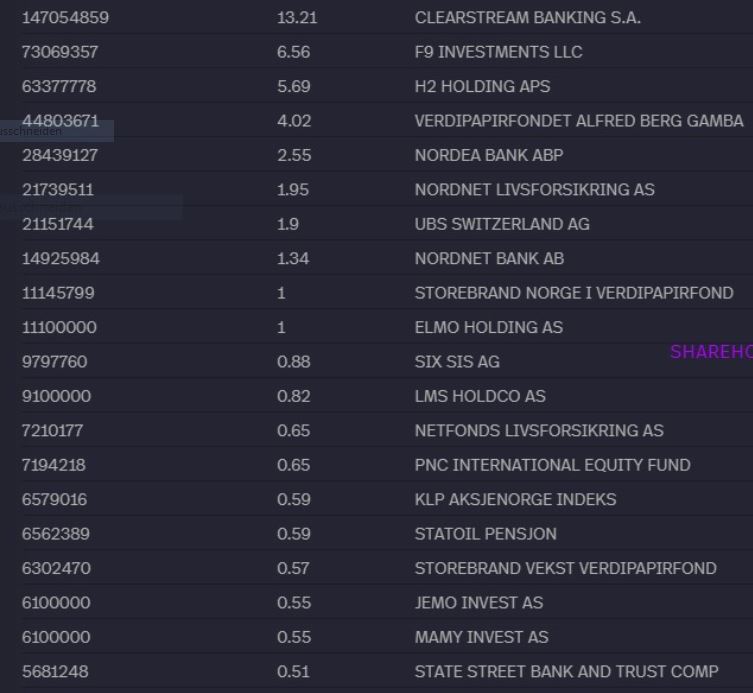This screenshot has height=693, width=753.
Task: Select SIX SIS AG entry
Action: pos(457,362)
